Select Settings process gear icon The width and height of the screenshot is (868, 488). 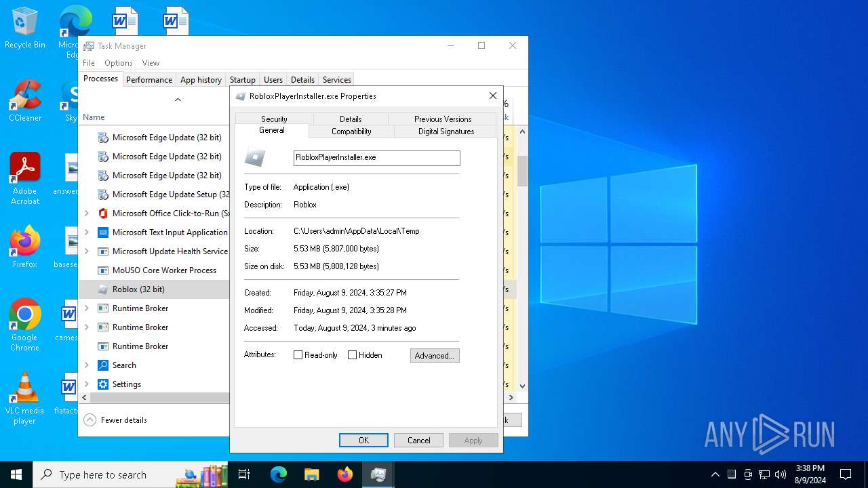tap(103, 384)
